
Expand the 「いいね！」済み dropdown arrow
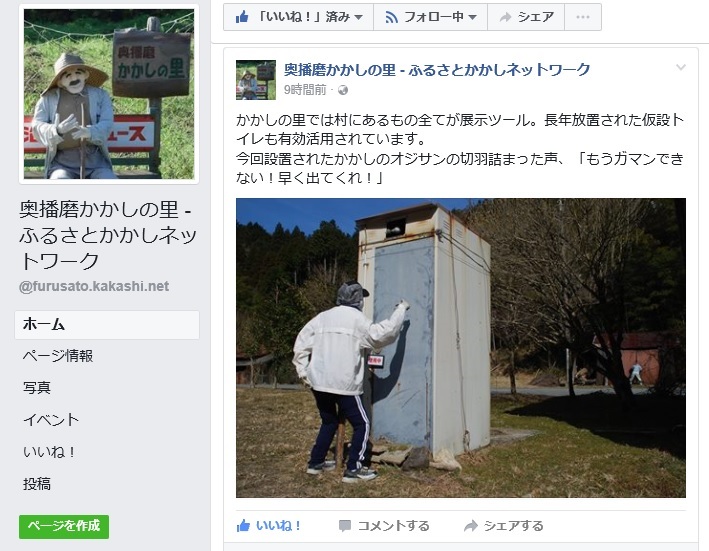click(359, 17)
